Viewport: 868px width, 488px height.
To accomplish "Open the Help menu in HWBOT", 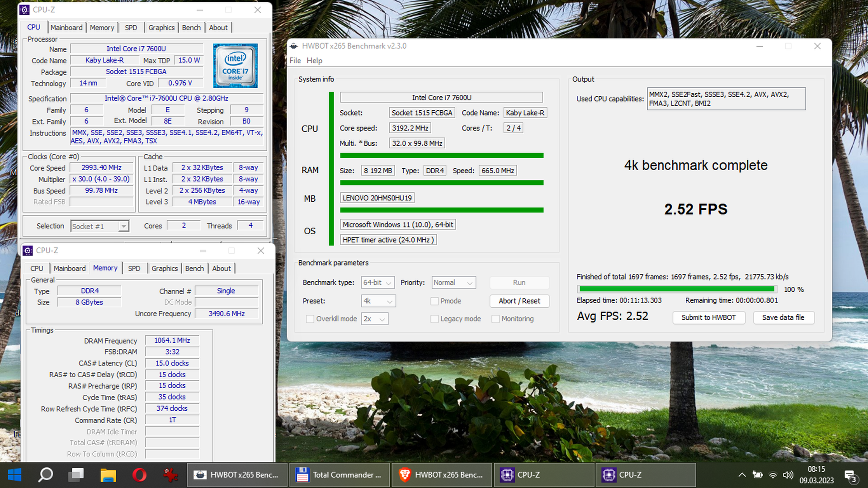I will point(314,61).
